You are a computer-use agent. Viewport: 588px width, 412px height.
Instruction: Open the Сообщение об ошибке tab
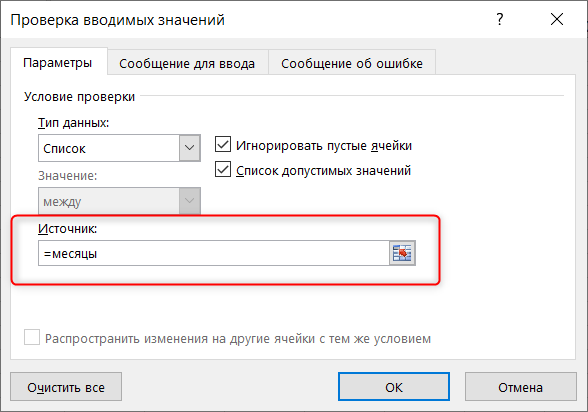352,63
